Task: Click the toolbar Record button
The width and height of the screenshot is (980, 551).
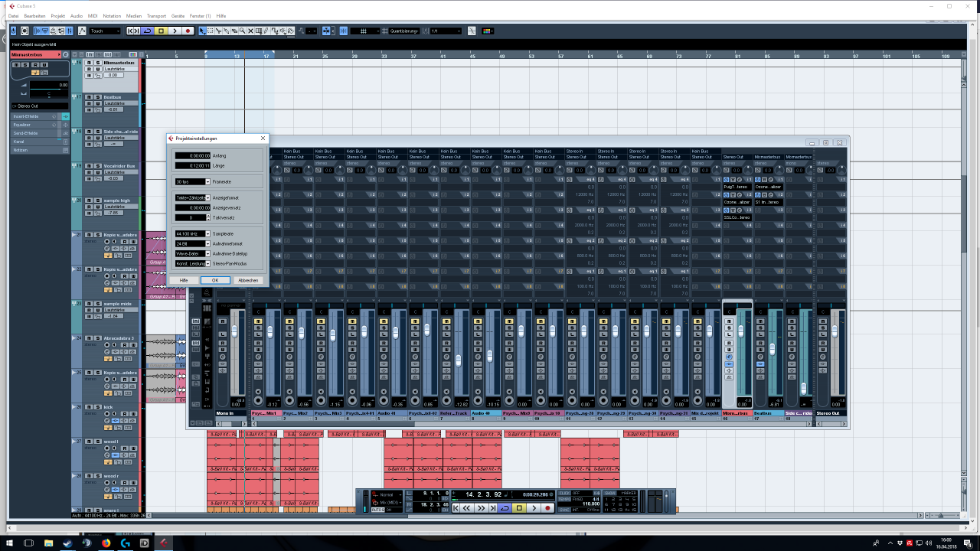Action: coord(188,31)
